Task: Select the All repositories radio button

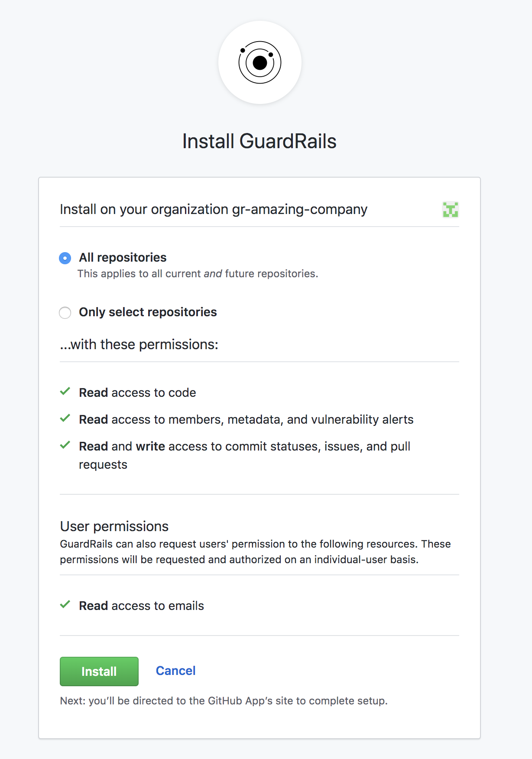Action: coord(65,258)
